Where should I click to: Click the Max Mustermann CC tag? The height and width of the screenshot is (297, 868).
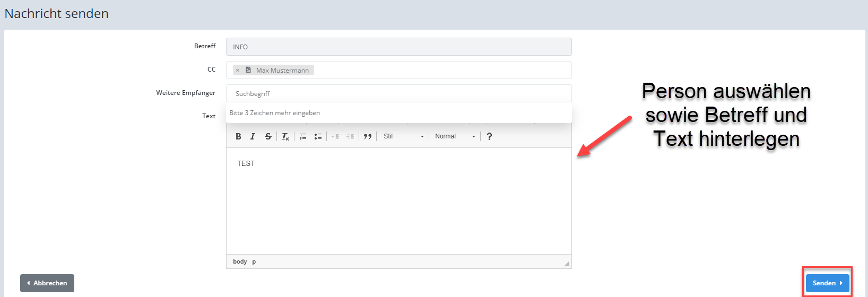click(274, 70)
